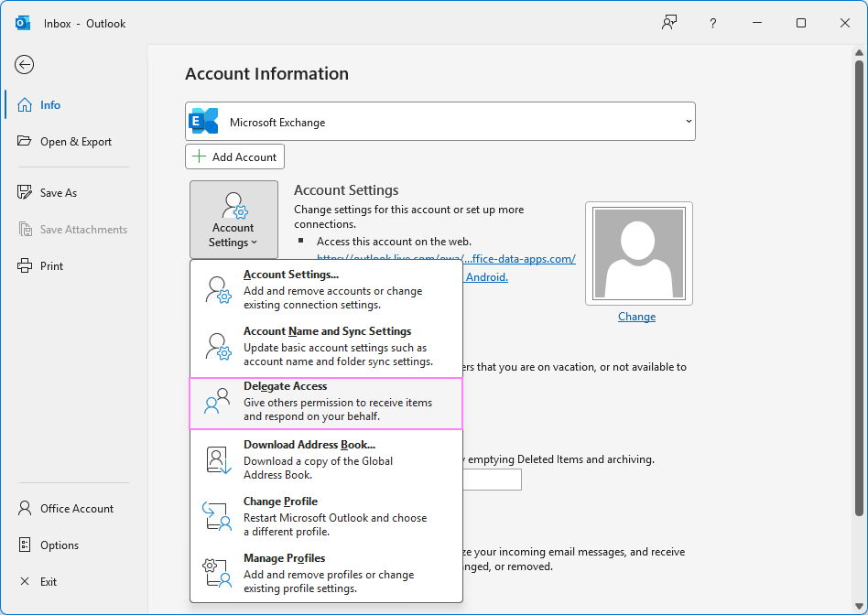Viewport: 868px width, 615px height.
Task: Click the Account Settings person-gear menu icon
Action: tap(218, 289)
